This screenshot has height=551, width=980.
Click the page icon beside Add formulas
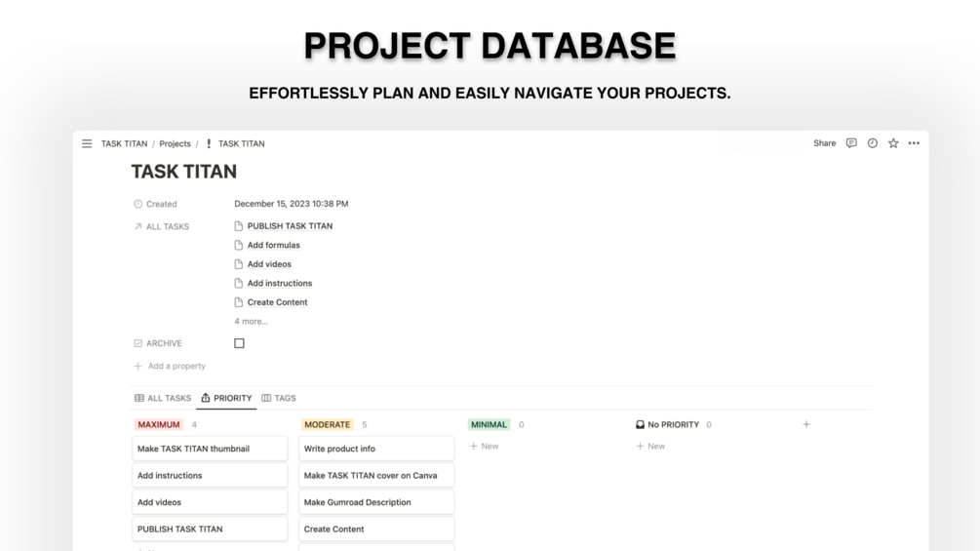point(239,246)
